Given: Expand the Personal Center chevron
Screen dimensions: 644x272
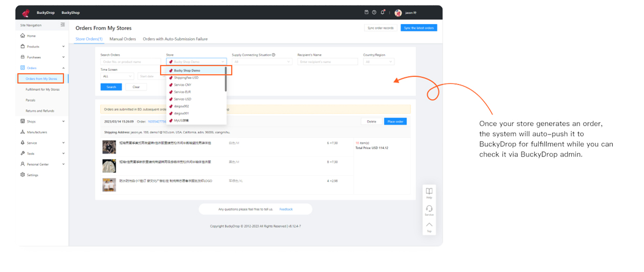Looking at the screenshot, I should point(63,164).
